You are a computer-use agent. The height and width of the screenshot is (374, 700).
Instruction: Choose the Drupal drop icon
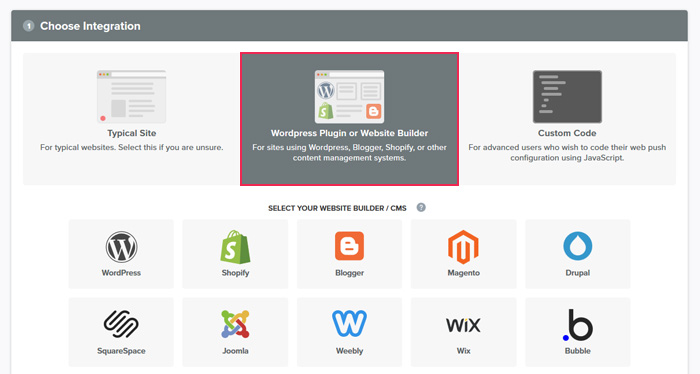pos(578,246)
